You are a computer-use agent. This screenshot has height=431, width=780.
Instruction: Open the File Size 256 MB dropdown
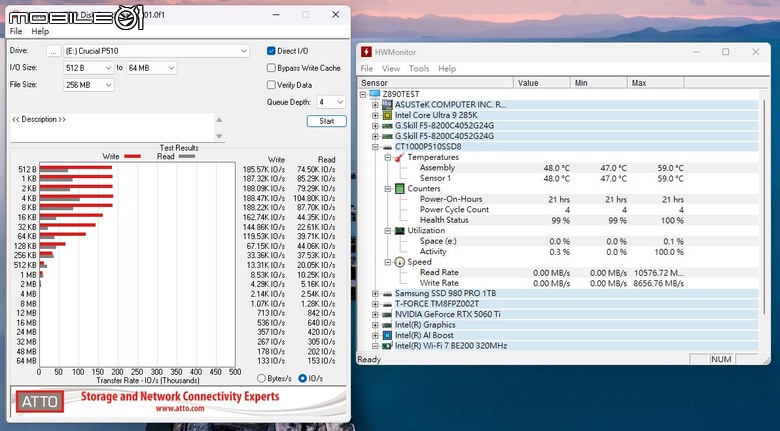[89, 85]
